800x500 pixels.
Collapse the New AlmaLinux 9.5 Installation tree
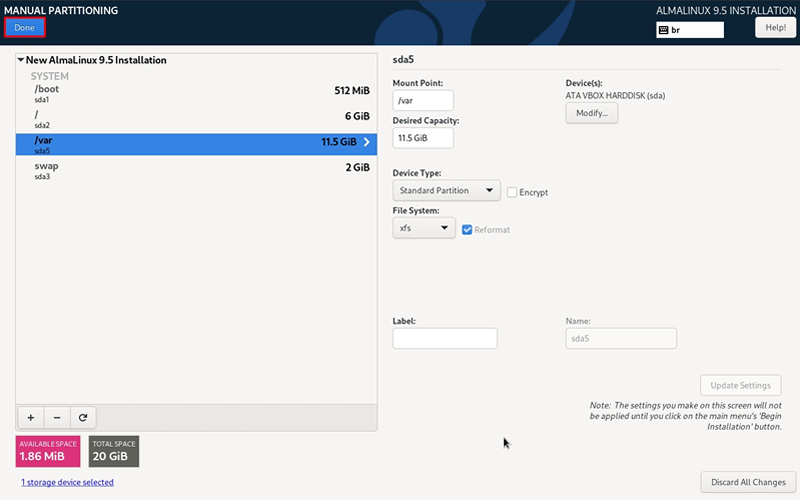click(x=20, y=60)
